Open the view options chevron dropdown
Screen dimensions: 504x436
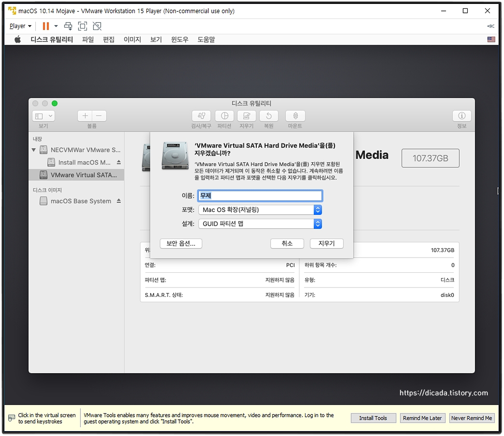[x=51, y=116]
